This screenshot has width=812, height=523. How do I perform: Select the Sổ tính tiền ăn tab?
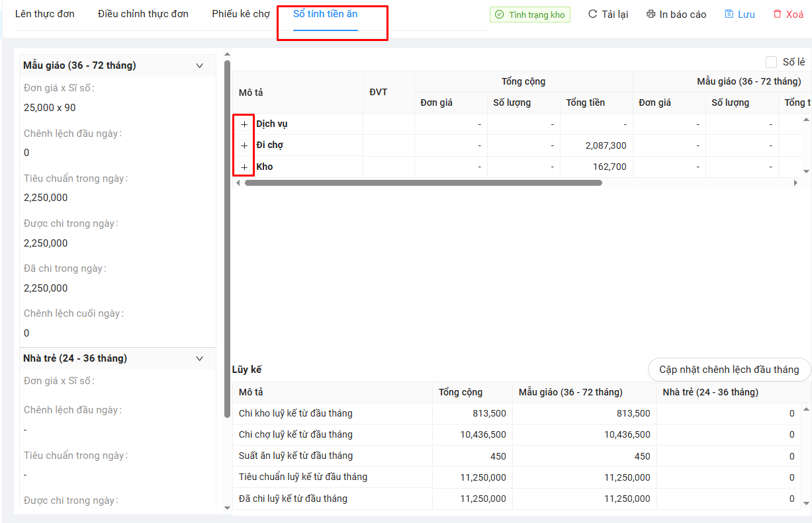pos(326,14)
